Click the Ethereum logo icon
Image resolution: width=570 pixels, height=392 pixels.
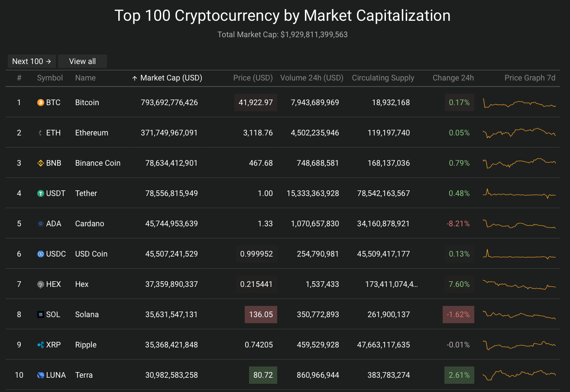[x=41, y=133]
